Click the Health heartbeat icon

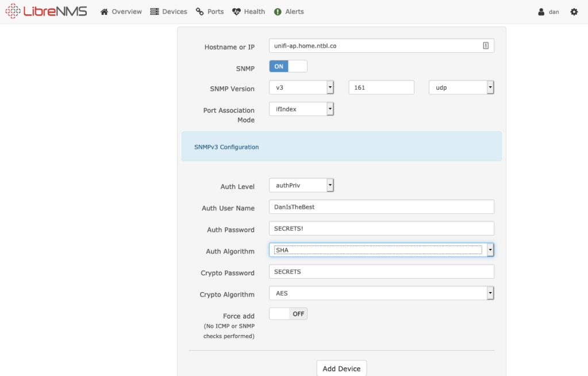click(x=236, y=11)
